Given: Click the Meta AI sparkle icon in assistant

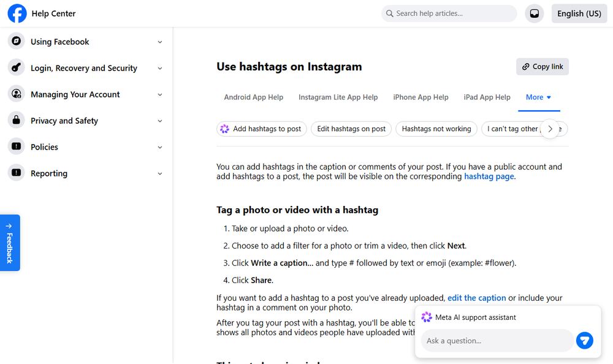Looking at the screenshot, I should tap(427, 317).
